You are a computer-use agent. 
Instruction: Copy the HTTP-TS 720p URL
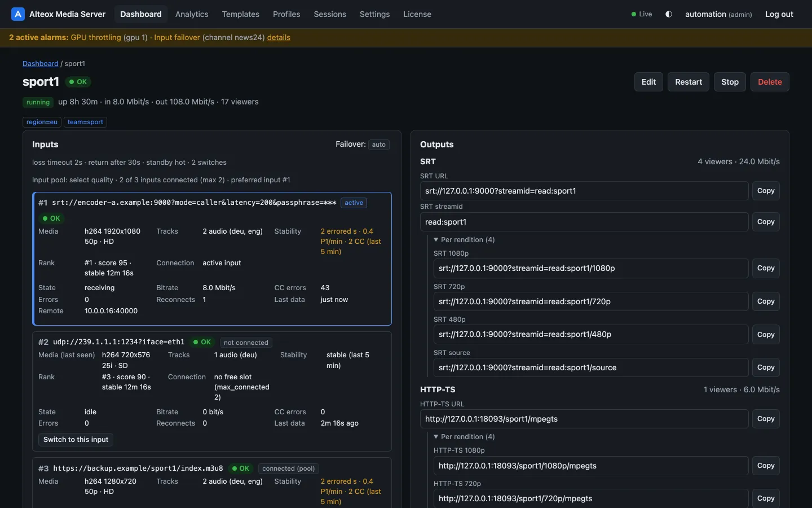766,498
